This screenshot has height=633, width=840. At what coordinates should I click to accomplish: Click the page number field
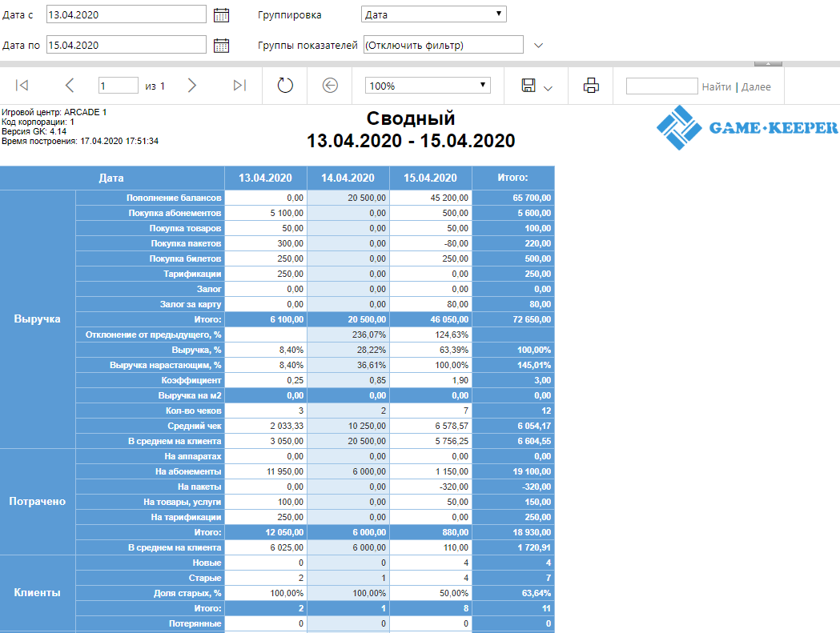(x=119, y=85)
